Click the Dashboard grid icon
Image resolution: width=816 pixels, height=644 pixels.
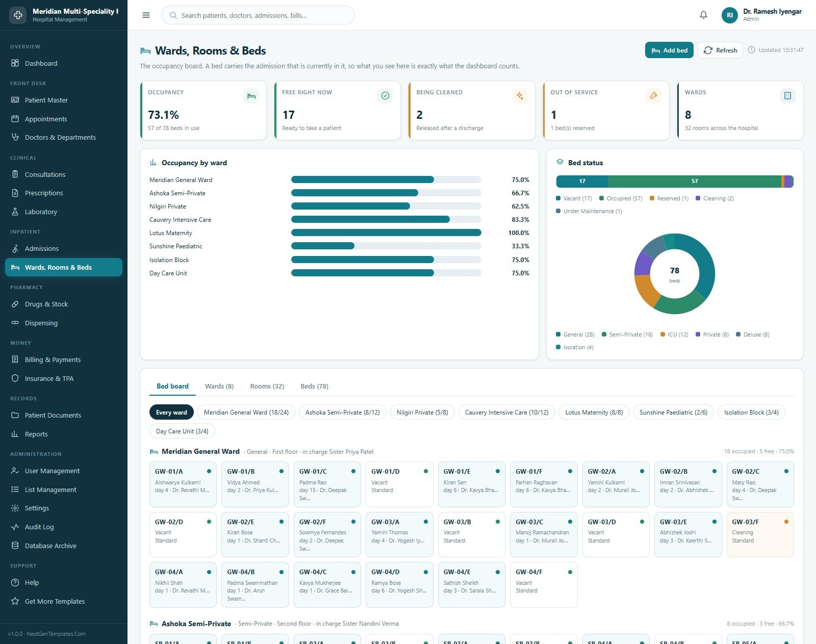(x=15, y=63)
